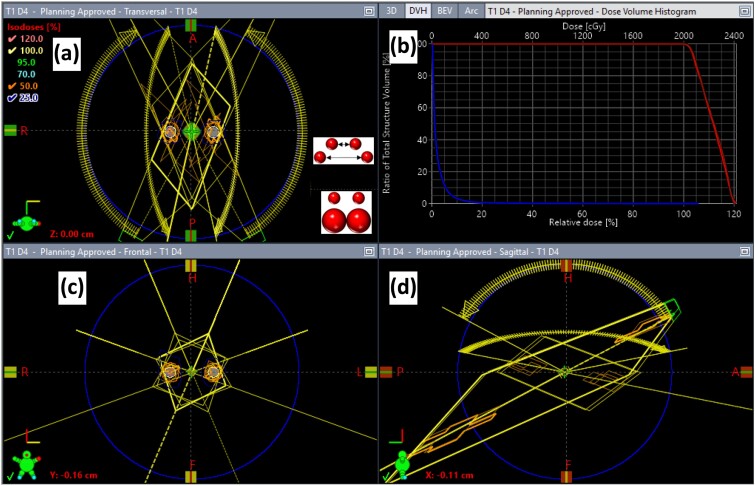755x486 pixels.
Task: Click the 'H' head marker in Sagittal view
Action: [567, 277]
